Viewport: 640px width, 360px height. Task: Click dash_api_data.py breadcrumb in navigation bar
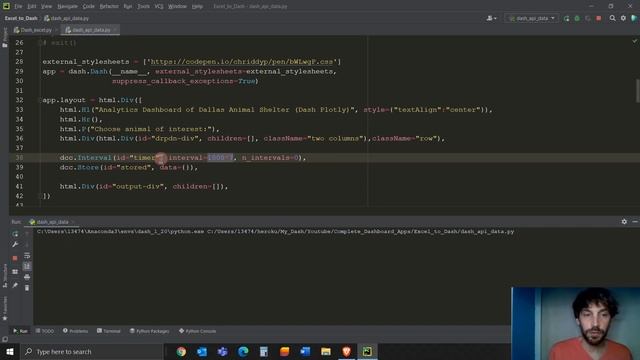pos(66,18)
